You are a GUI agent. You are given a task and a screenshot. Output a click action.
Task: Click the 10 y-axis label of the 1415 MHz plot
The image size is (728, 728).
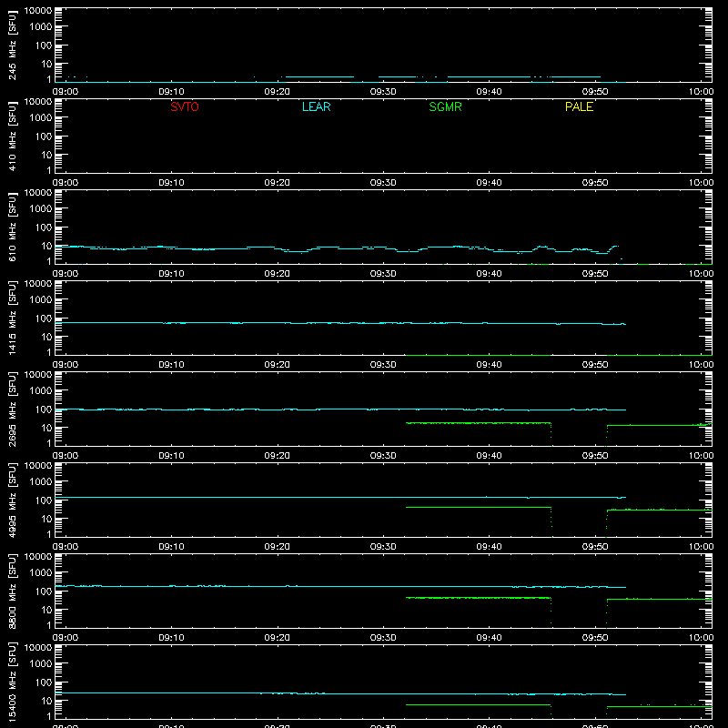46,337
